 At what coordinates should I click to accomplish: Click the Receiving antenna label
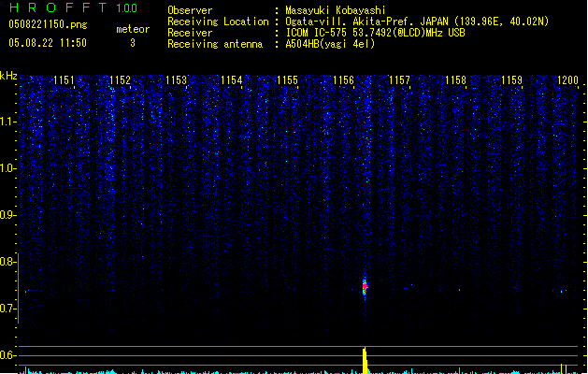point(215,44)
